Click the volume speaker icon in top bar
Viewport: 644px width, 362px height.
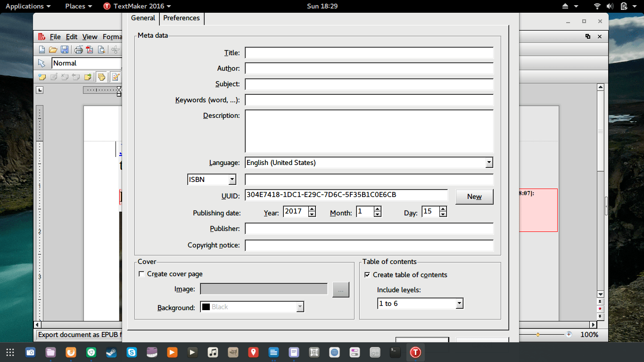[610, 6]
